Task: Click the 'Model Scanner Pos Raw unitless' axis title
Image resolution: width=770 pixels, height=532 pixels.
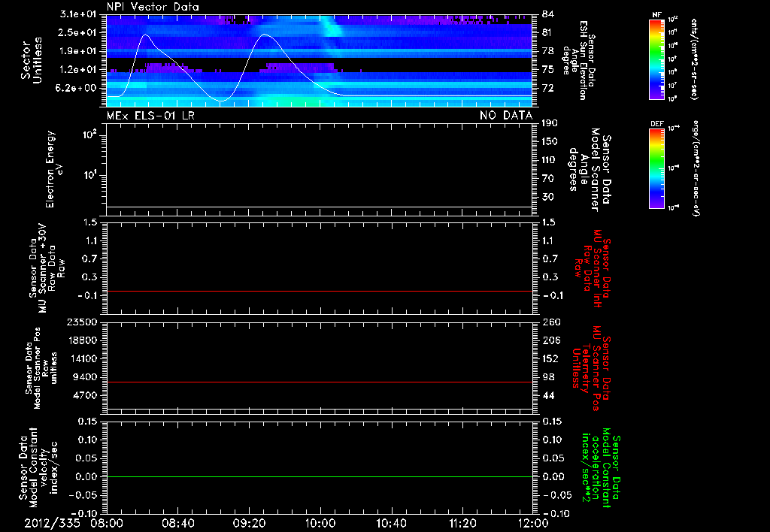Action: pyautogui.click(x=41, y=368)
